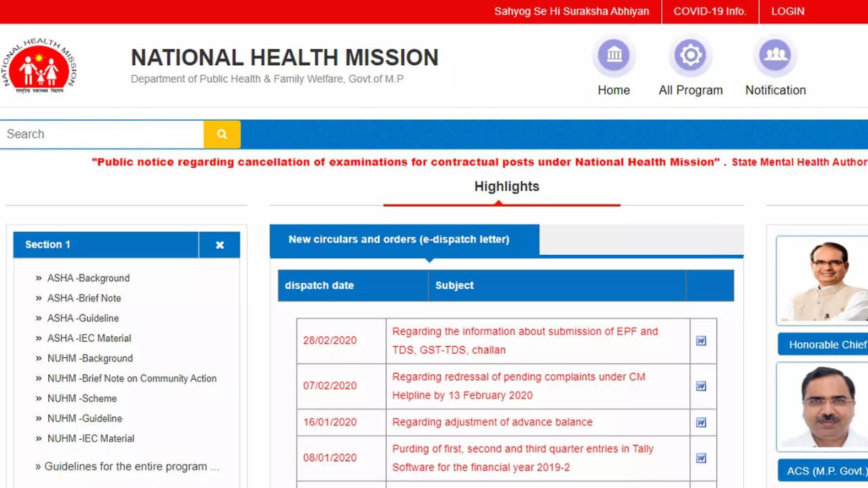Select New circulars and orders tab
The height and width of the screenshot is (488, 868).
pyautogui.click(x=405, y=240)
